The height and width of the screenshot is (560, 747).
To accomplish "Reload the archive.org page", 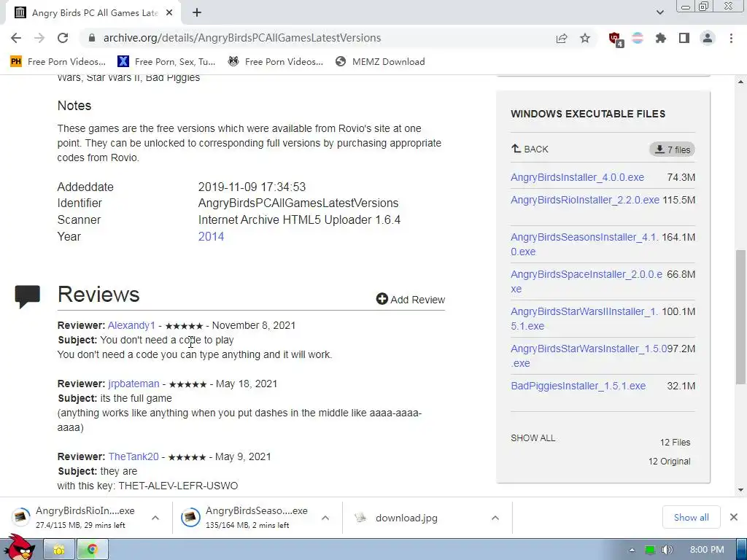I will tap(63, 38).
